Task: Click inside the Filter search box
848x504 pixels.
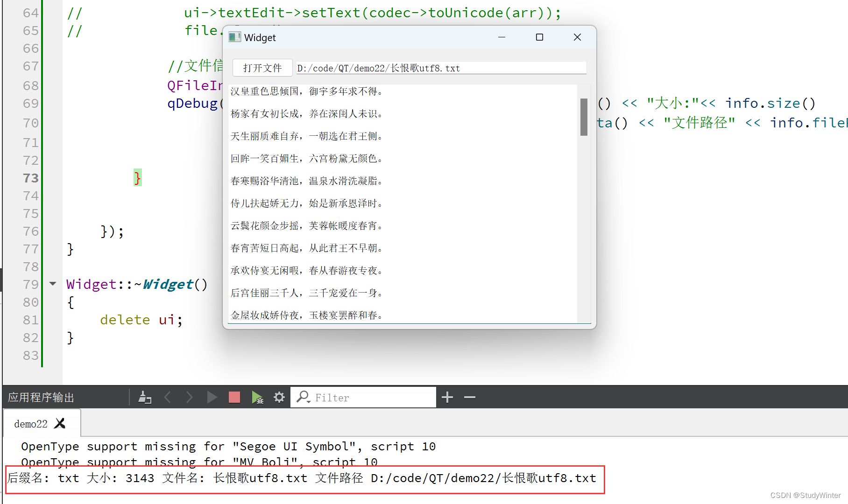Action: pyautogui.click(x=369, y=397)
